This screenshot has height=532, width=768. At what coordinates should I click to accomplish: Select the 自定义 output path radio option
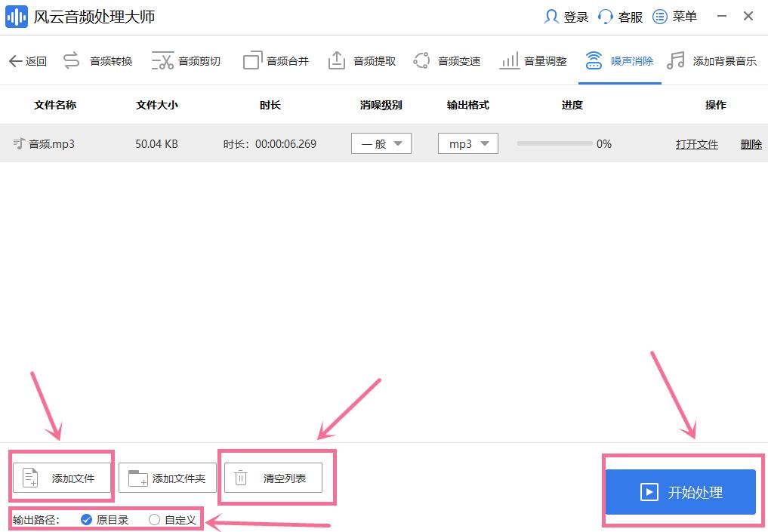click(x=155, y=519)
